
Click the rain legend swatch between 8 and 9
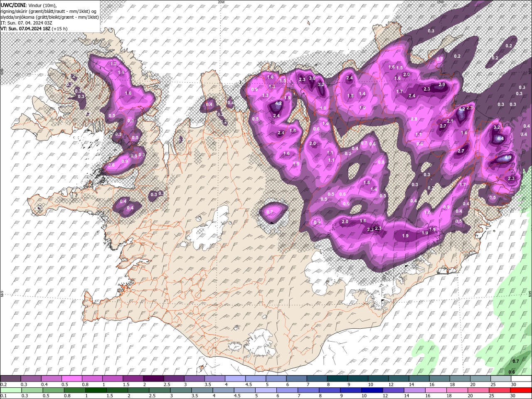(x=330, y=390)
